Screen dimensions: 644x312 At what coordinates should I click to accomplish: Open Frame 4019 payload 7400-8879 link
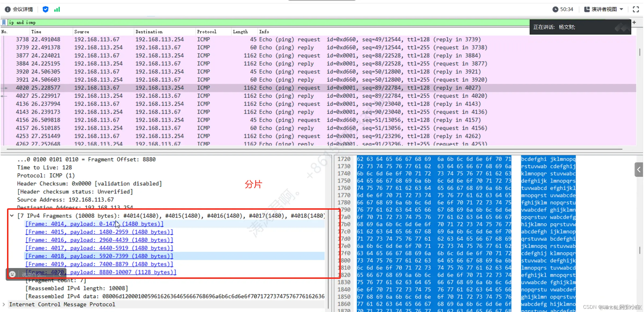point(99,264)
